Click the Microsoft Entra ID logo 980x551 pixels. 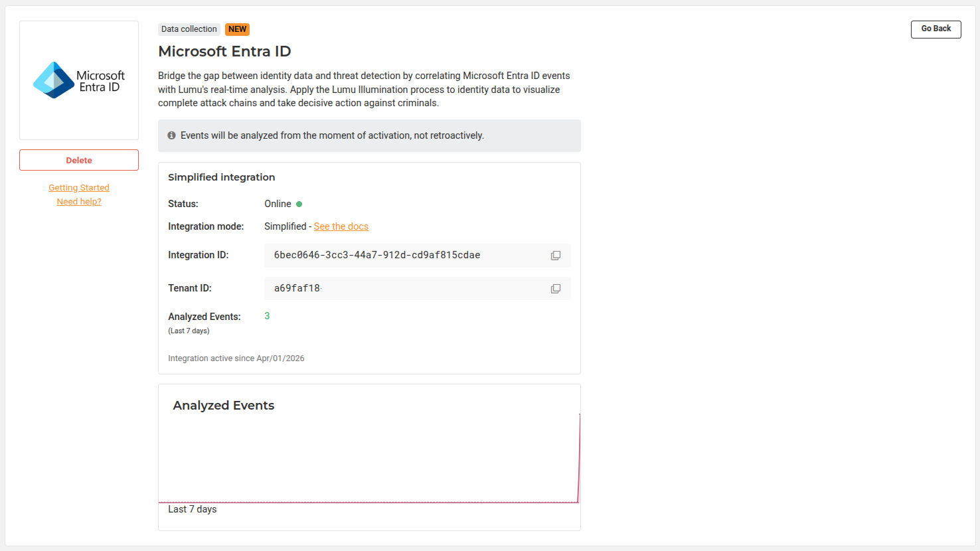(79, 80)
